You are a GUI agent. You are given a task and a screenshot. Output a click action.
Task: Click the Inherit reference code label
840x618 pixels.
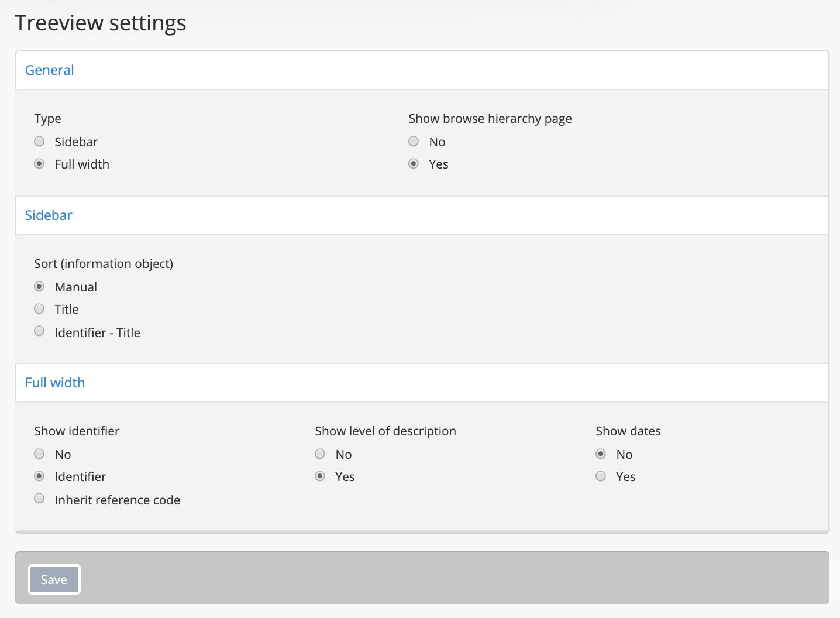[118, 500]
